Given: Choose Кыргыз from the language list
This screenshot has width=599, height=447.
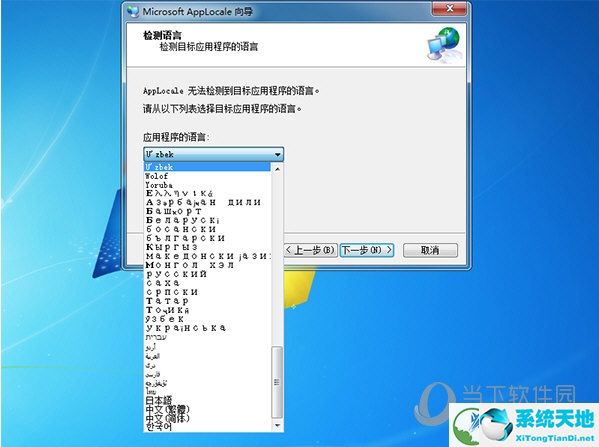Looking at the screenshot, I should 207,247.
